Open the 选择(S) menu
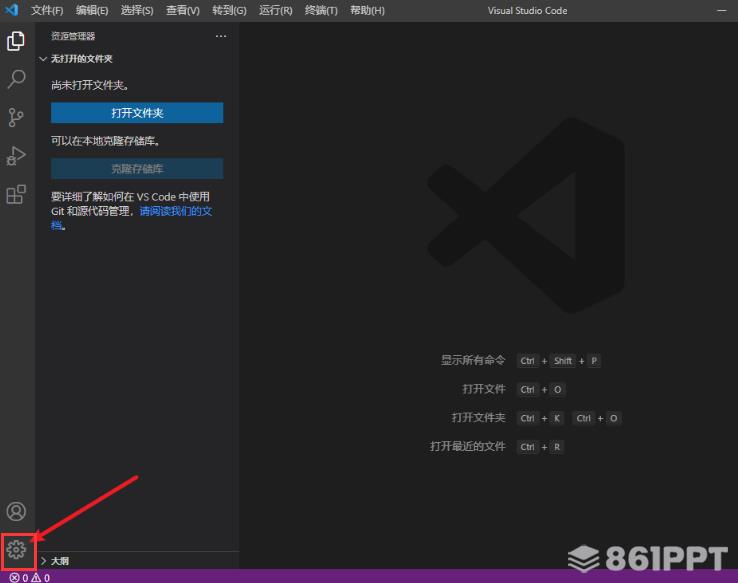Viewport: 738px width, 583px height. [x=137, y=10]
